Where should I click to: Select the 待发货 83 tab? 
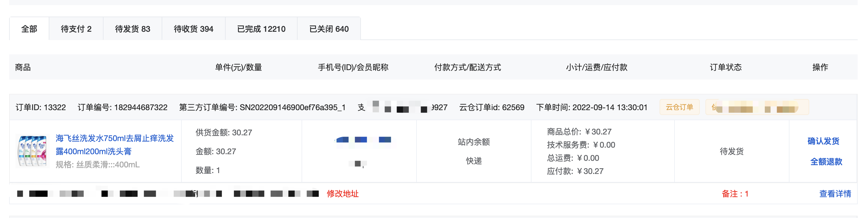(132, 29)
